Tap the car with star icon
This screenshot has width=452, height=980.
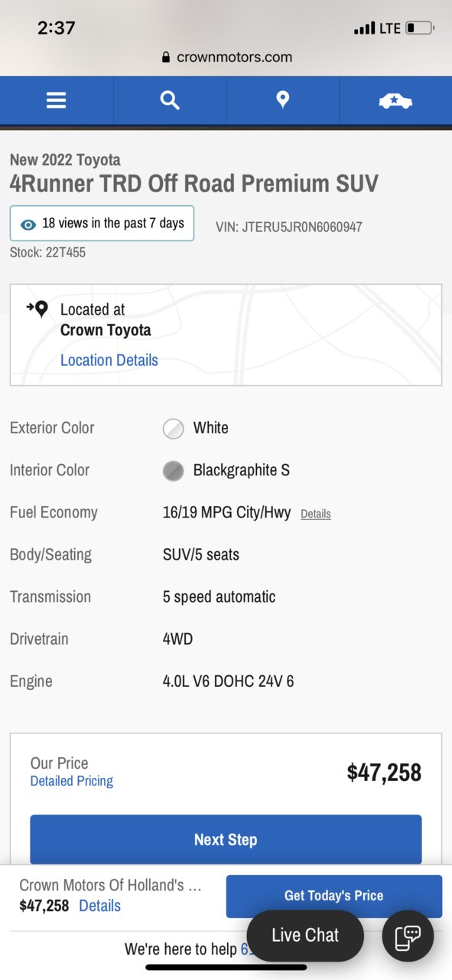click(x=395, y=100)
